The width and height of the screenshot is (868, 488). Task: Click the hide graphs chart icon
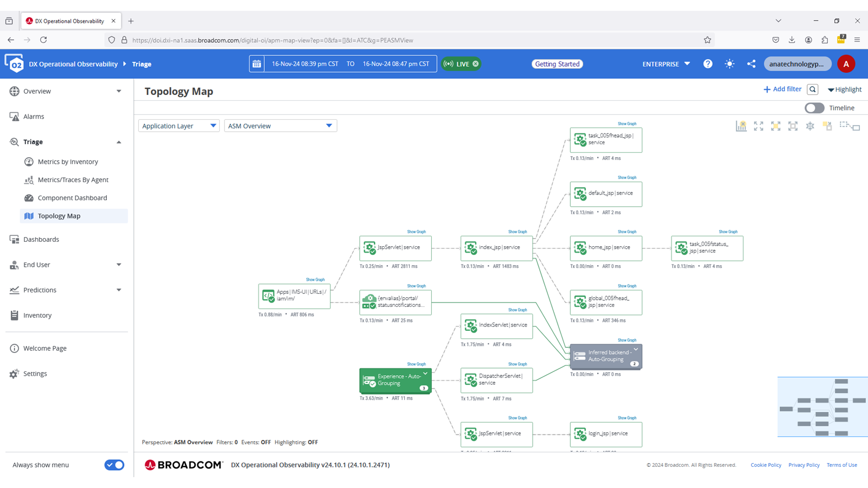pos(741,126)
